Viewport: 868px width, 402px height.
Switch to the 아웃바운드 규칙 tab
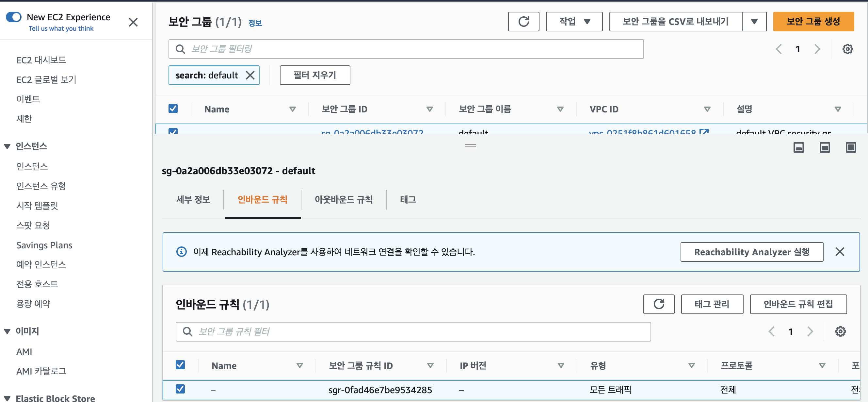[x=343, y=200]
